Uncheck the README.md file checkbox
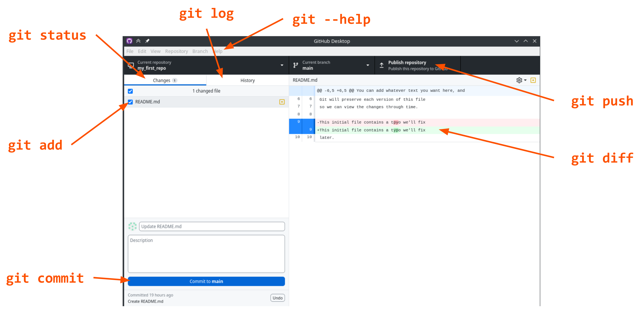 point(130,102)
